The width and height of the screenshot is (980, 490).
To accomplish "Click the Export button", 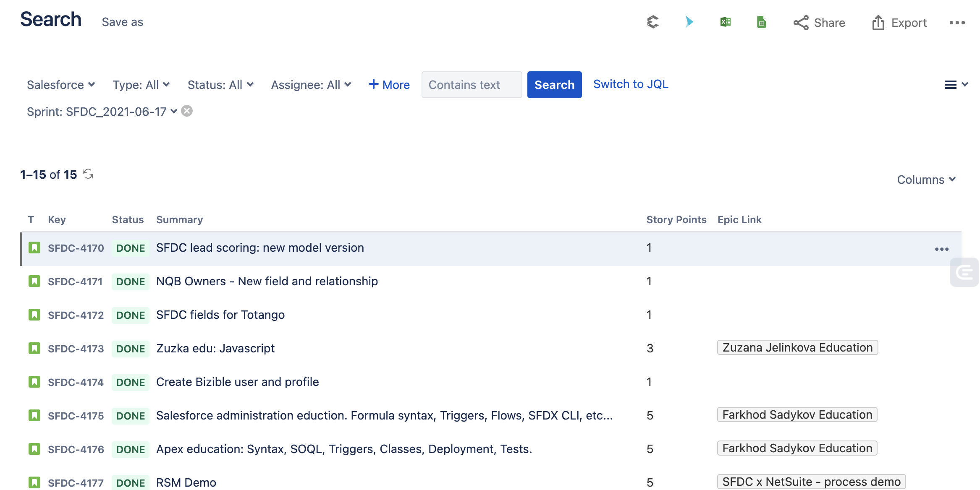I will coord(899,23).
